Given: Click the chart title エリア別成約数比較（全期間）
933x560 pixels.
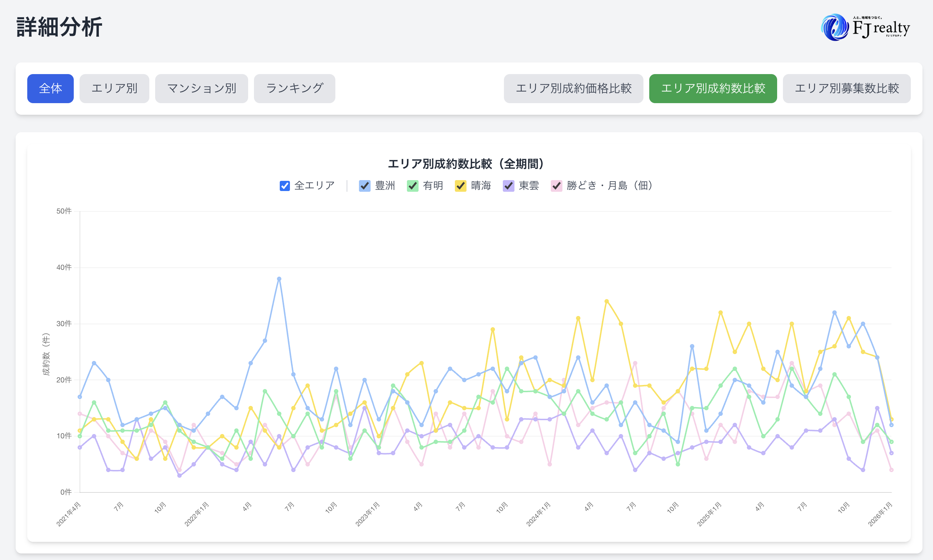Looking at the screenshot, I should (x=466, y=164).
